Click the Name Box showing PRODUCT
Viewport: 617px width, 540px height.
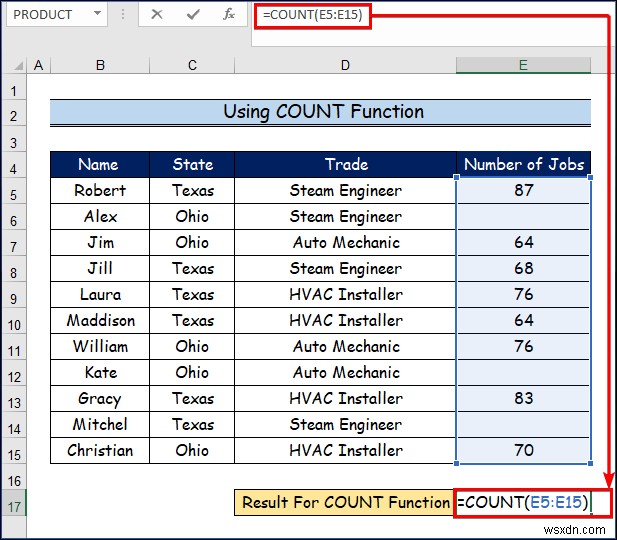(x=57, y=15)
